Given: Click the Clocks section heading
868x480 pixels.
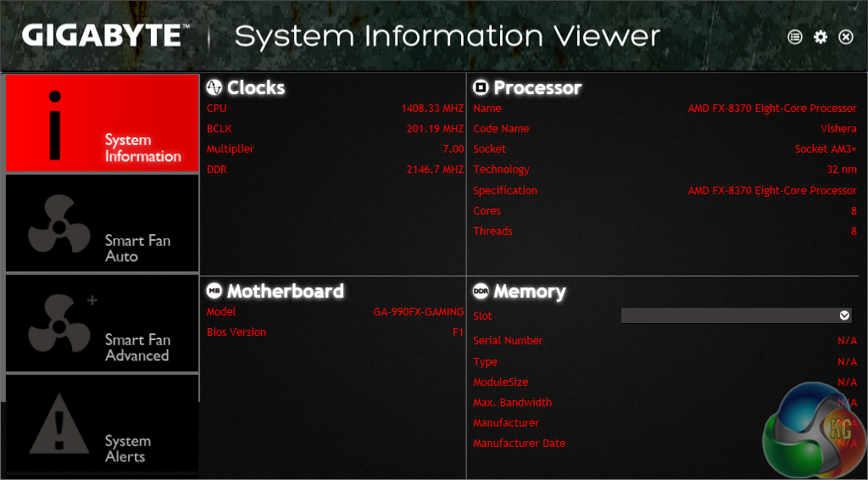Looking at the screenshot, I should click(256, 87).
